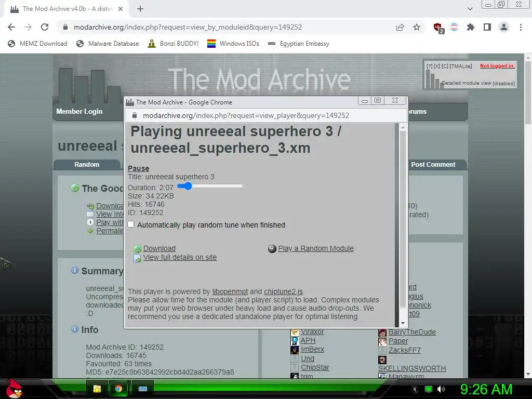Click the striped flag extension icon
Image resolution: width=532 pixels, height=399 pixels.
pos(454,27)
